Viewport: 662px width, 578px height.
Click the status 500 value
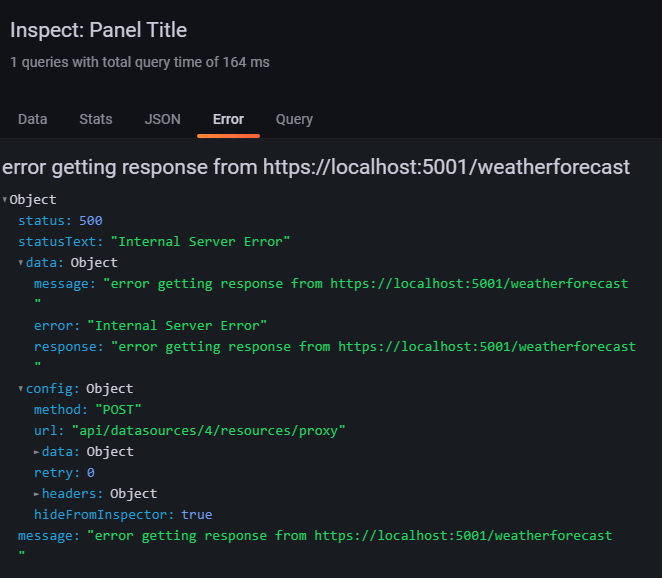91,220
